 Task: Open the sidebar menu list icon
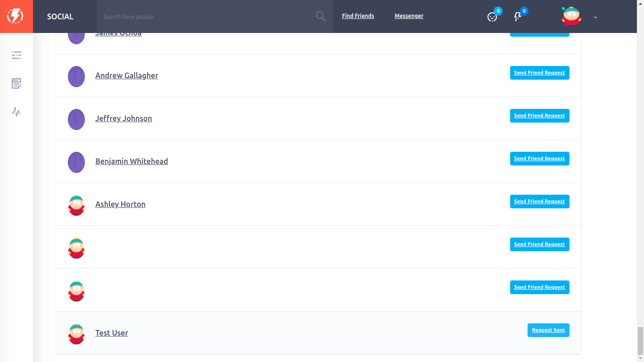click(x=17, y=55)
